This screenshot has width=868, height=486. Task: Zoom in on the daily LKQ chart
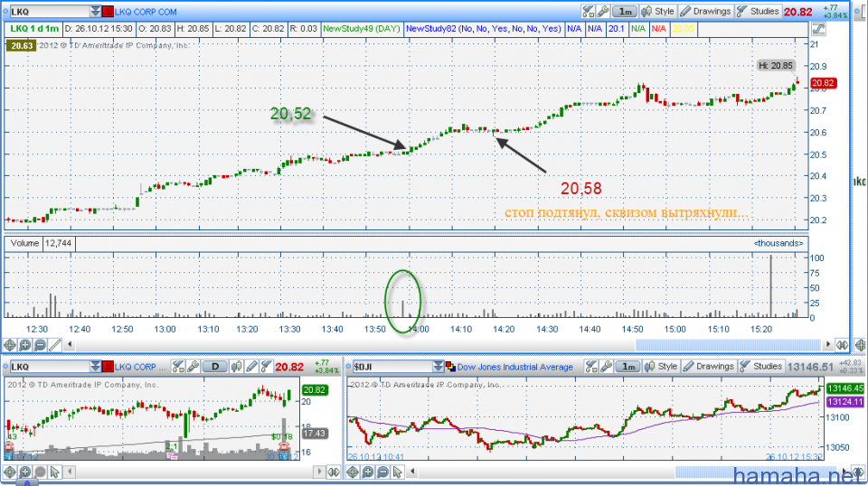[25, 472]
